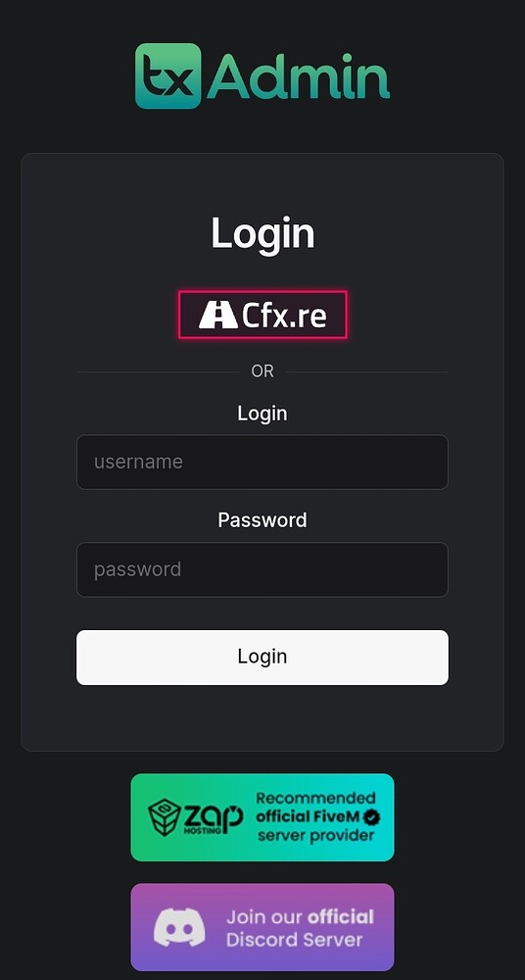Focus the username input field
525x980 pixels.
point(262,462)
